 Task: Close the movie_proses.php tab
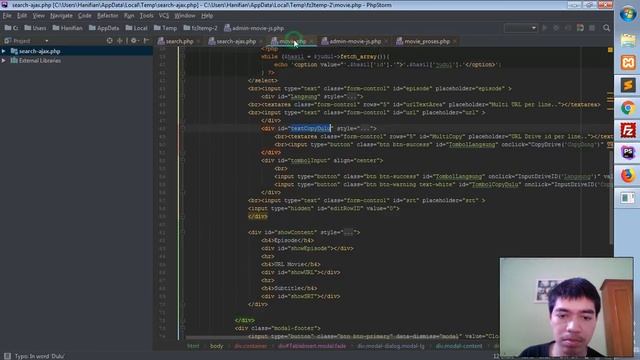(454, 42)
